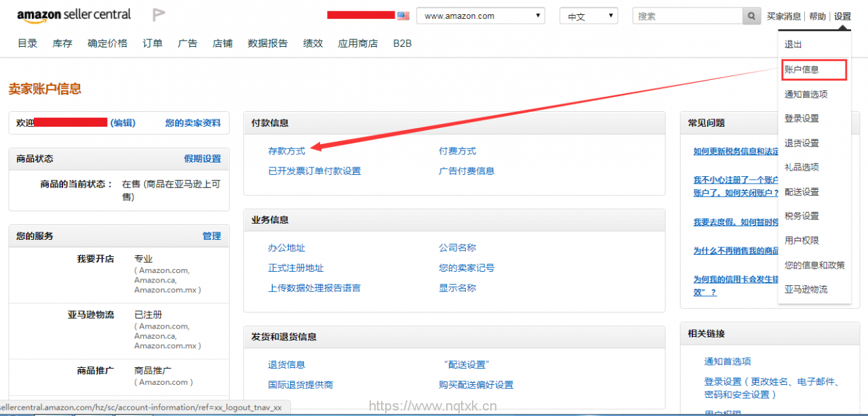Image resolution: width=868 pixels, height=416 pixels.
Task: Open the 应用商店 menu
Action: coord(358,43)
